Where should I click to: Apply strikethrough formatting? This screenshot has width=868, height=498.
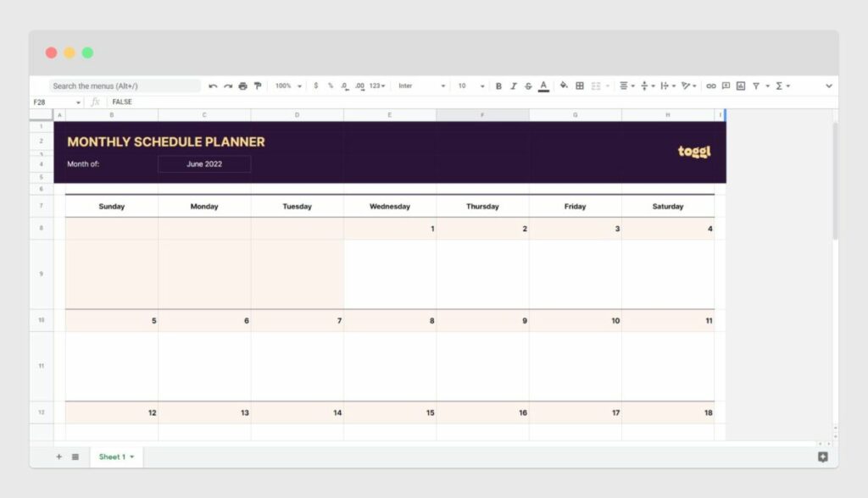[x=528, y=85]
